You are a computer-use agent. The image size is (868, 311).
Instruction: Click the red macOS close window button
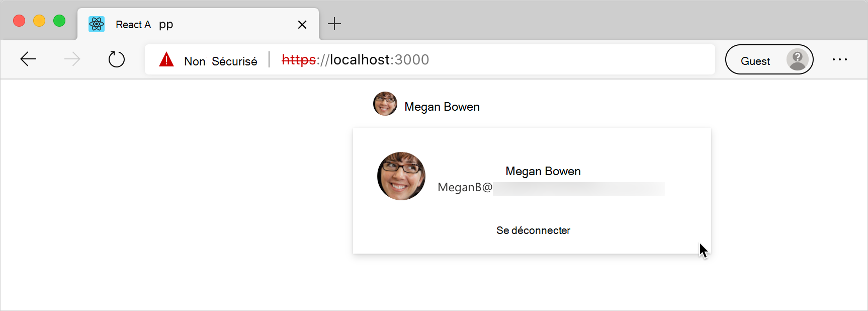click(x=19, y=21)
